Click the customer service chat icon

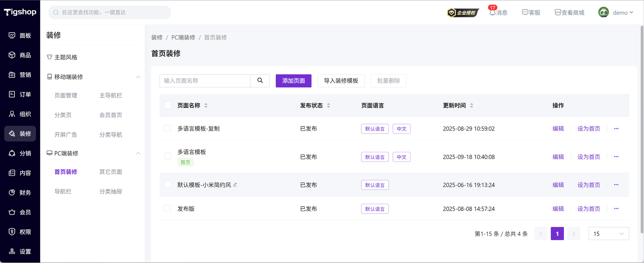click(525, 12)
